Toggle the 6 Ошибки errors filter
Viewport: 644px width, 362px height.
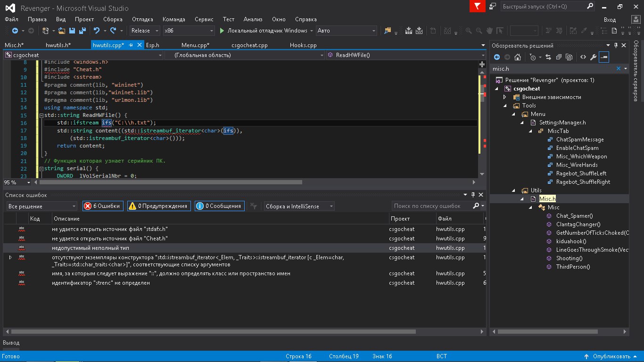[x=103, y=206]
